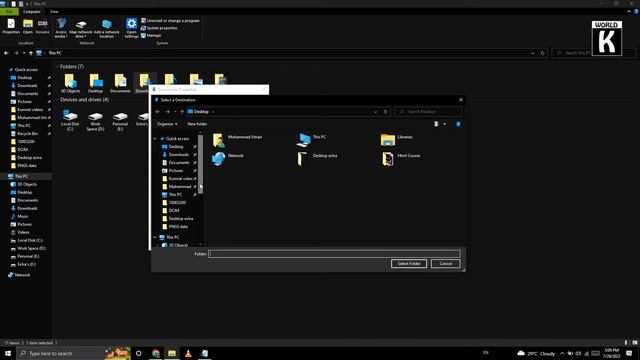
Task: Open the File tab in Explorer
Action: click(9, 12)
